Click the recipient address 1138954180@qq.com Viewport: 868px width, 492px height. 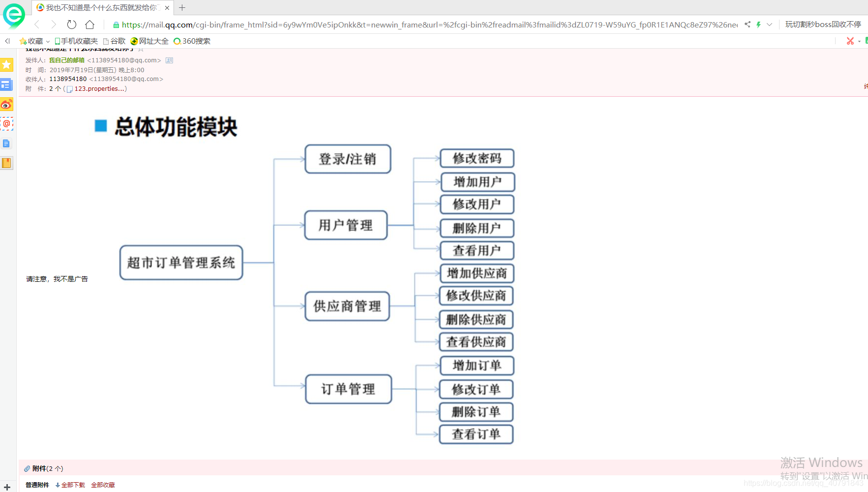click(x=126, y=79)
